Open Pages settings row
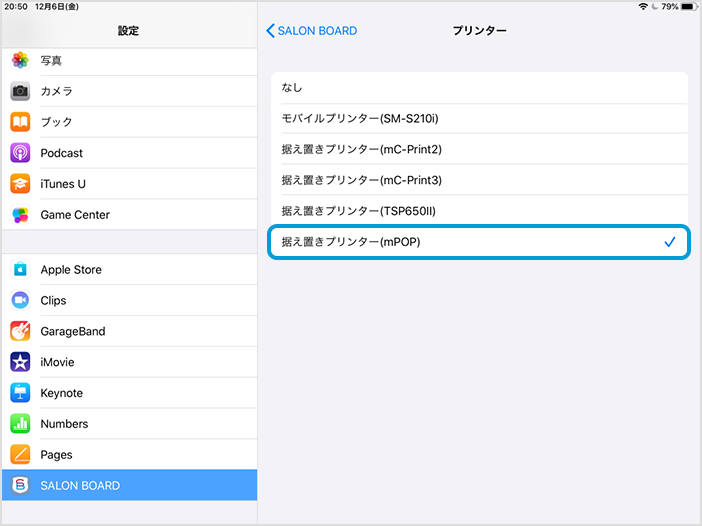This screenshot has width=702, height=526. 129,455
